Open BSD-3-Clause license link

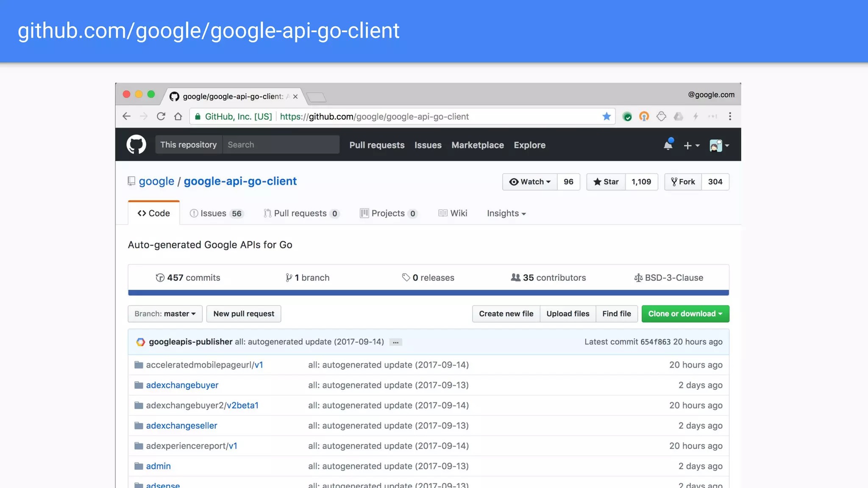coord(669,278)
